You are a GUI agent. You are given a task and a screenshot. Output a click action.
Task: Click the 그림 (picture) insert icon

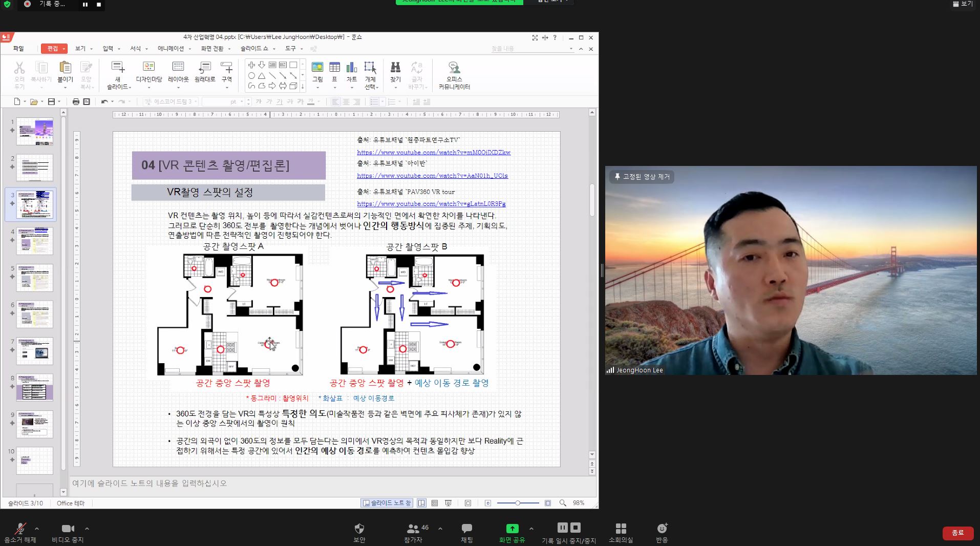point(317,68)
